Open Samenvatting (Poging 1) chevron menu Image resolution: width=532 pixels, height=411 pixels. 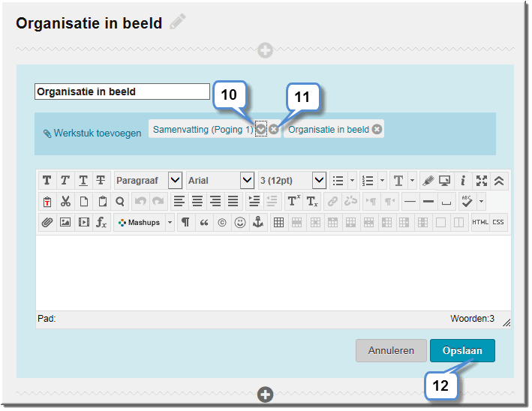[x=261, y=129]
